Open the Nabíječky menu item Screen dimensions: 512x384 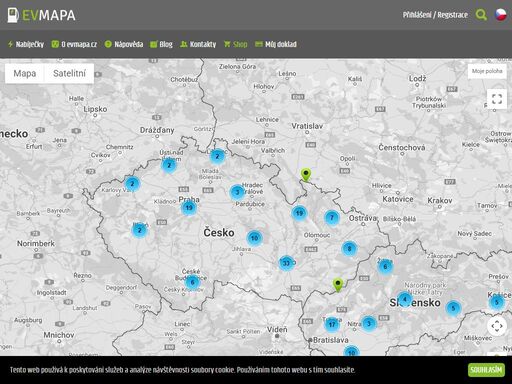click(26, 44)
